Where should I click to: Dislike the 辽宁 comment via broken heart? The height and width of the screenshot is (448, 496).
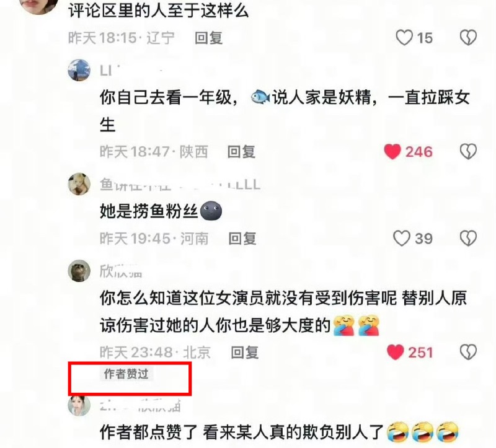468,38
